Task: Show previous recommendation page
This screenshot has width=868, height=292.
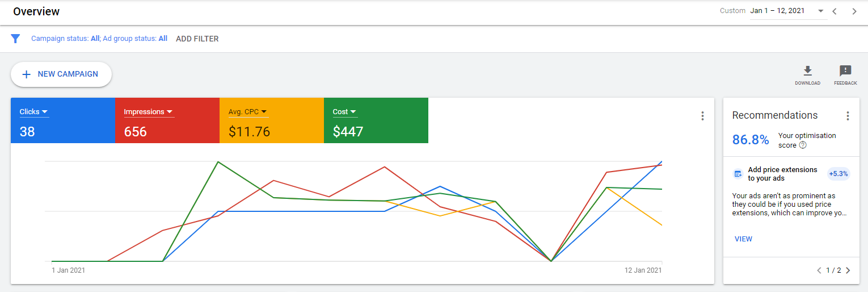Action: tap(819, 270)
